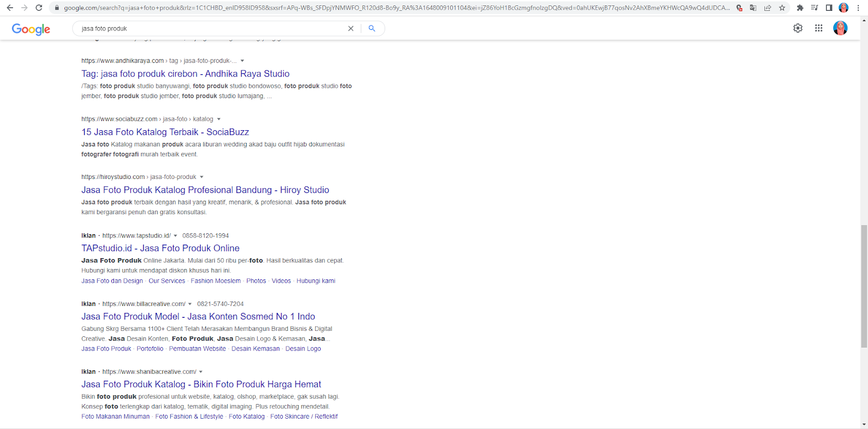The width and height of the screenshot is (868, 429).
Task: Go to Google home via the logo
Action: point(31,29)
